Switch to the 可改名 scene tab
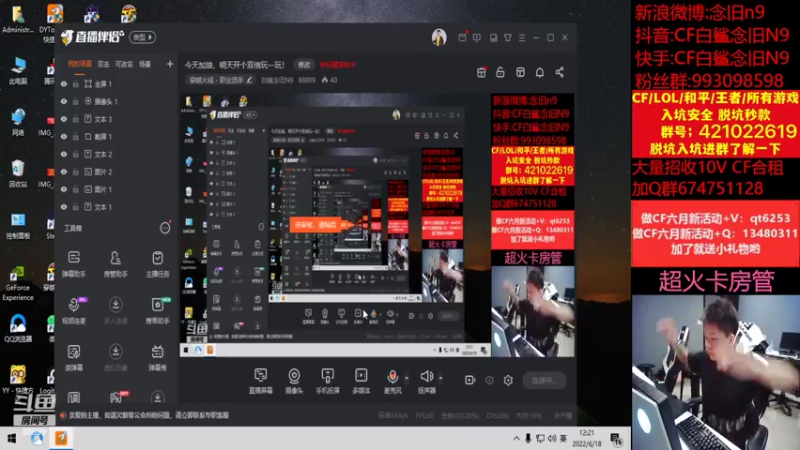 coord(124,64)
